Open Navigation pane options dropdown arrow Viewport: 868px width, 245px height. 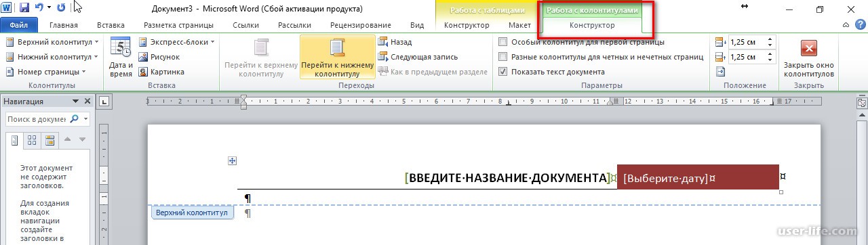tap(75, 102)
